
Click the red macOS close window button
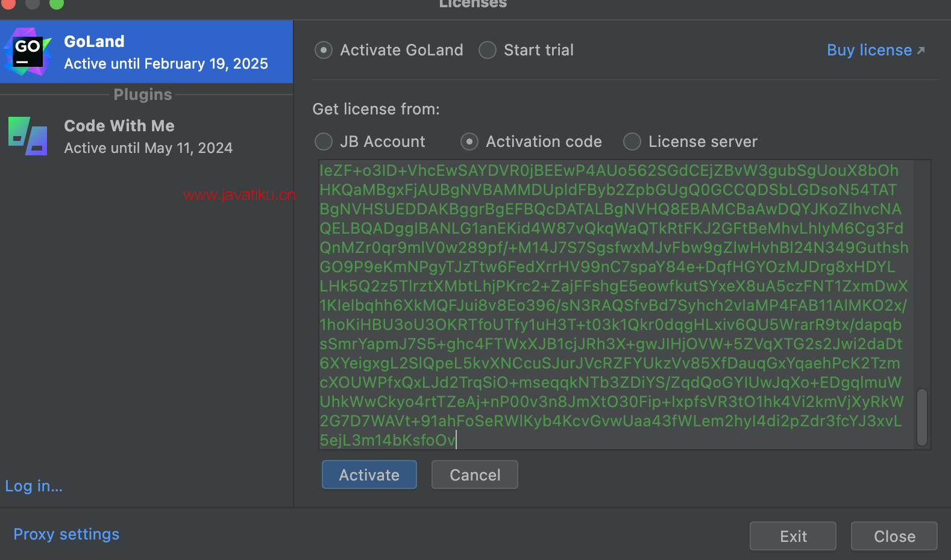(x=8, y=3)
